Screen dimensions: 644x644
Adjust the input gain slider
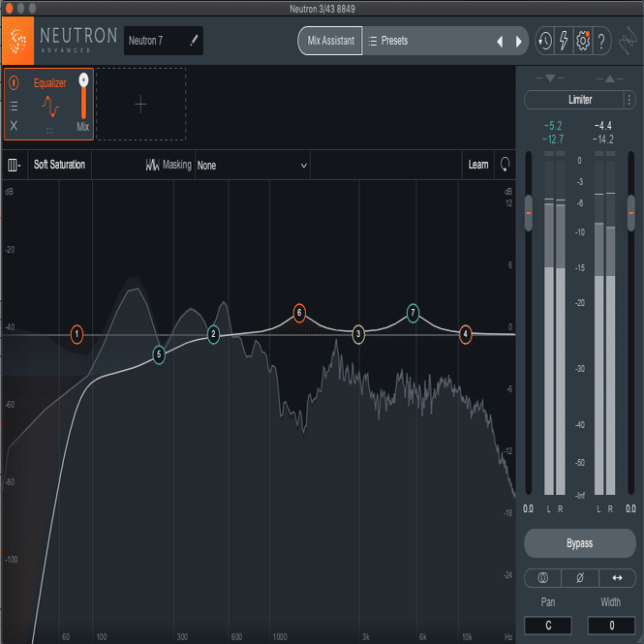click(x=529, y=213)
